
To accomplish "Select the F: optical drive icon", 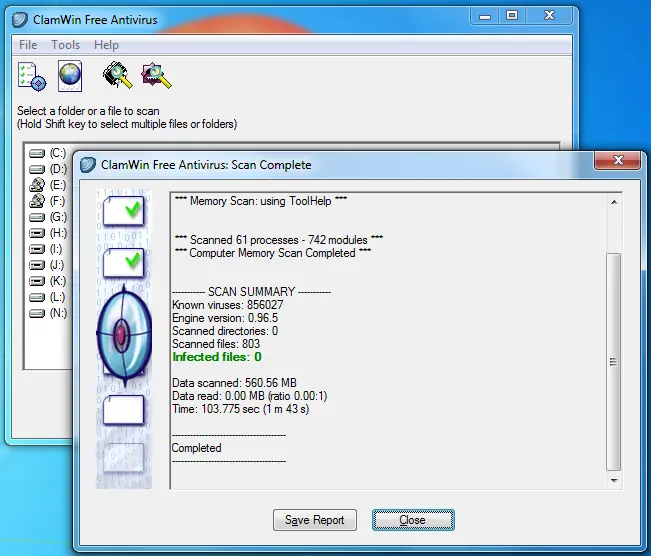I will pyautogui.click(x=37, y=201).
